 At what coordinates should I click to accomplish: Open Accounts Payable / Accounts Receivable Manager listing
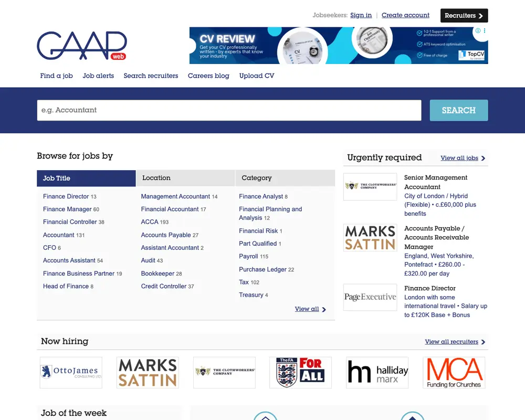coord(437,237)
